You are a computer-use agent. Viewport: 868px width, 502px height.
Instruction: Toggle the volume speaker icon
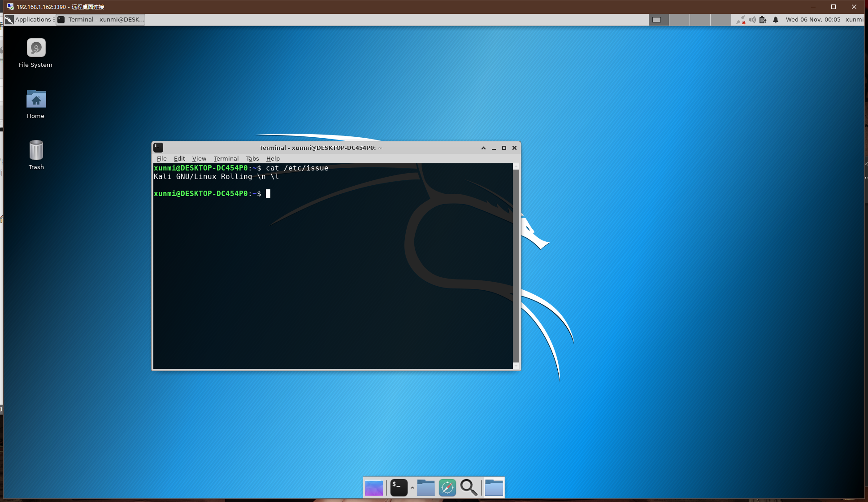pyautogui.click(x=752, y=20)
